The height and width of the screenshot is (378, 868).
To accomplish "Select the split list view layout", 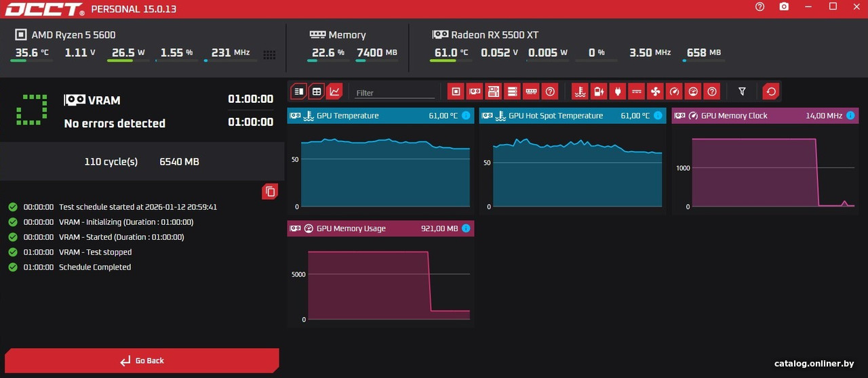I will (298, 91).
